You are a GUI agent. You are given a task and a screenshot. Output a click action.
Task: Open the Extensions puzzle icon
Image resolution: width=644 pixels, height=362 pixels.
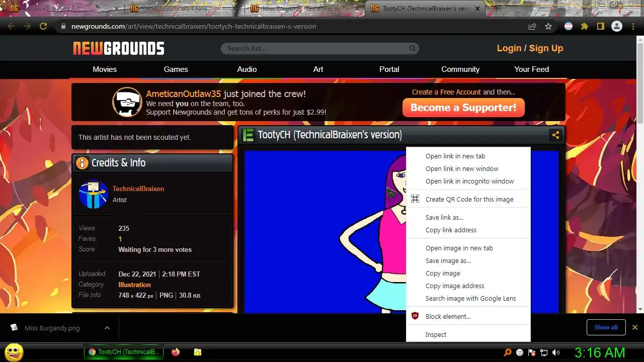point(584,26)
